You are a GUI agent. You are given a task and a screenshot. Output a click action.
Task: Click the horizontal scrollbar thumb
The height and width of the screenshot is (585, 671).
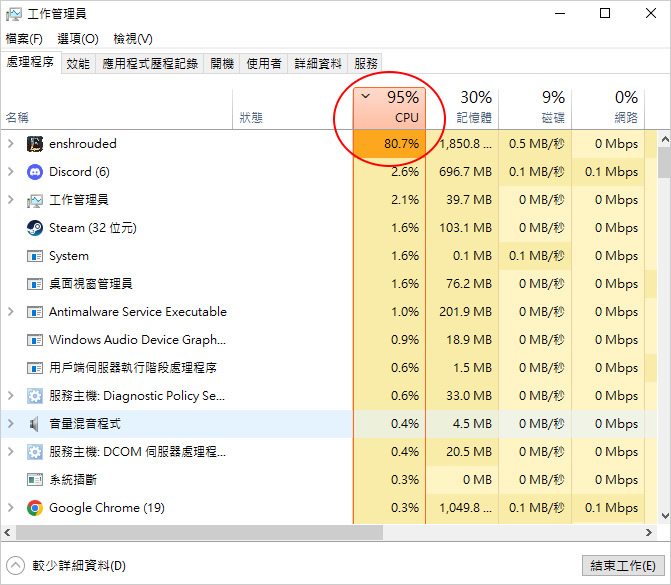[199, 532]
